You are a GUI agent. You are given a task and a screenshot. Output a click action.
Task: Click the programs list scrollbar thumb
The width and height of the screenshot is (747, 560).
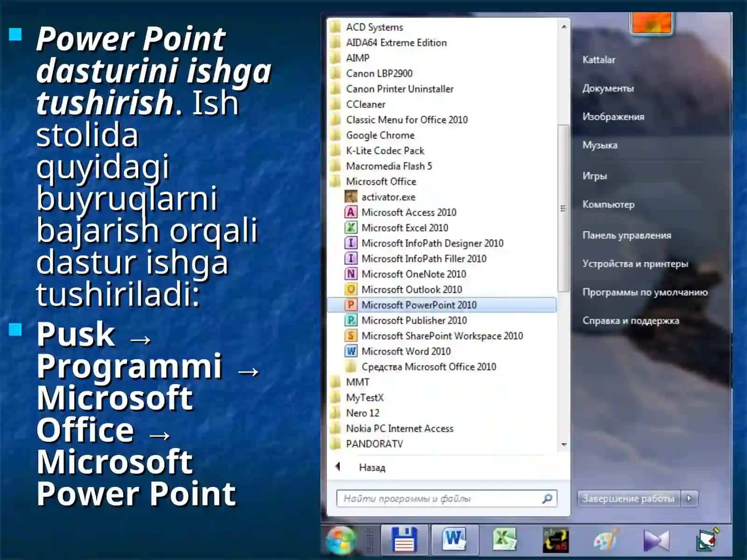coord(564,208)
